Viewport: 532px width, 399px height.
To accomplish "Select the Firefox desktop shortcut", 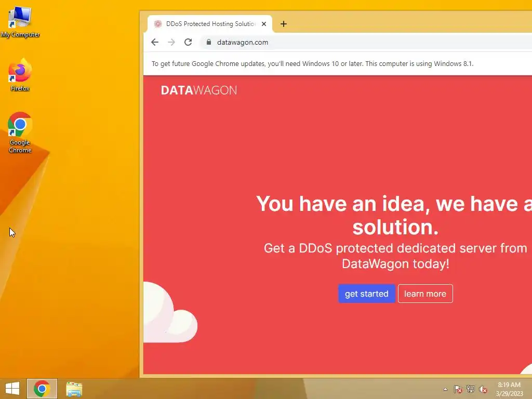I will point(20,75).
